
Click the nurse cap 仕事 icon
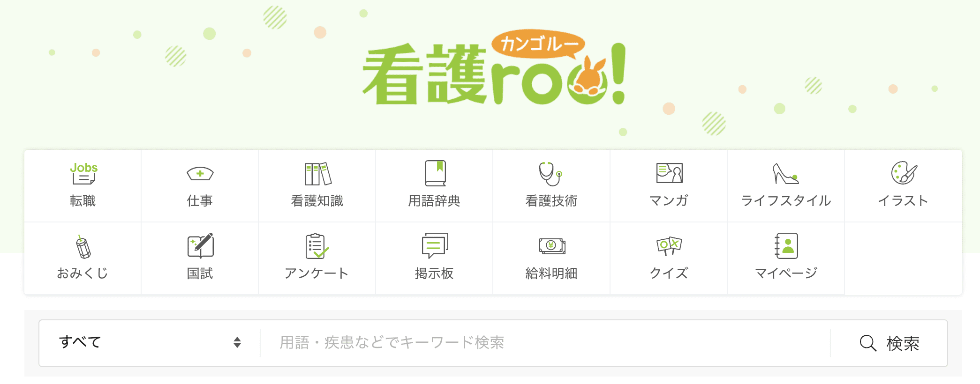(x=200, y=174)
